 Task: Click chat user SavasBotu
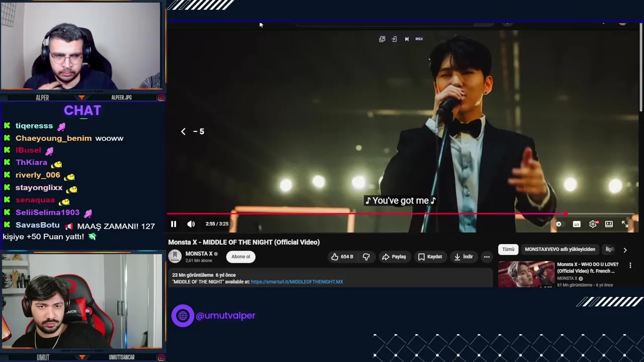(x=38, y=225)
